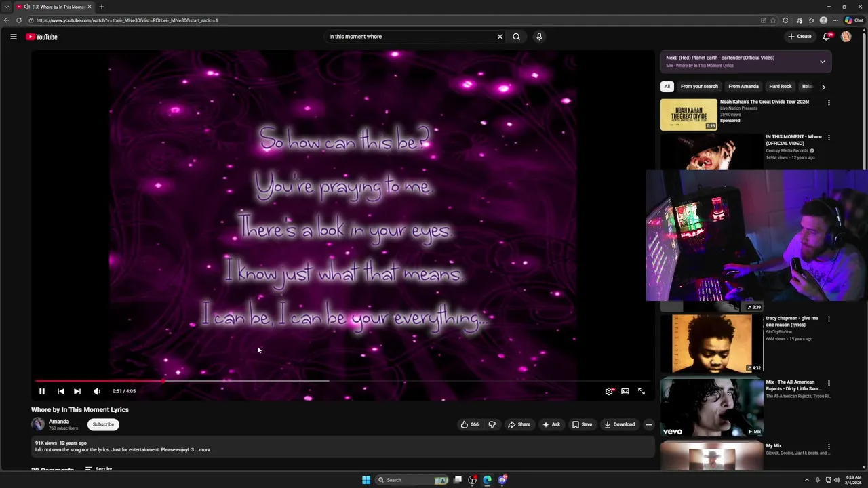Select From Amanda chip

[743, 87]
